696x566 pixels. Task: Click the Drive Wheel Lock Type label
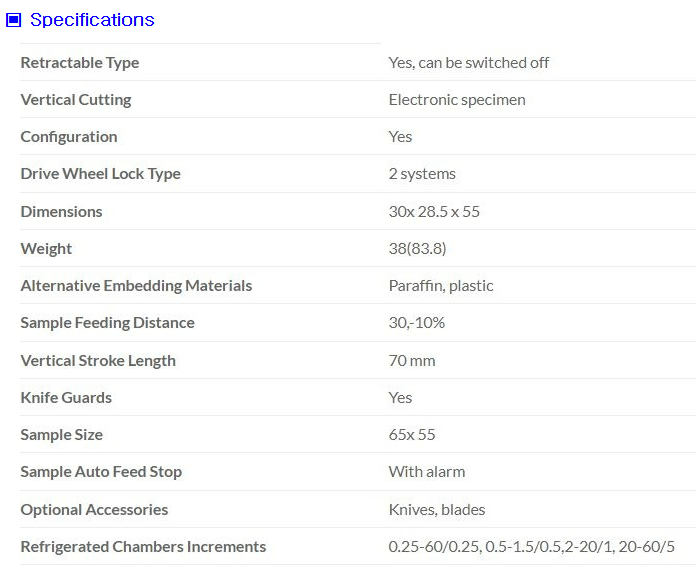[x=101, y=174]
